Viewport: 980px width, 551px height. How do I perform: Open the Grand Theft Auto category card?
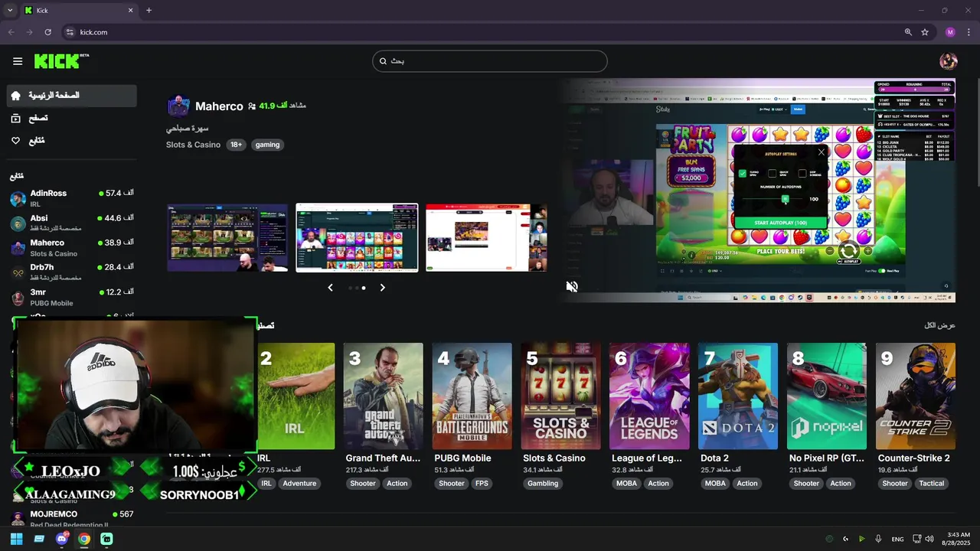[384, 396]
